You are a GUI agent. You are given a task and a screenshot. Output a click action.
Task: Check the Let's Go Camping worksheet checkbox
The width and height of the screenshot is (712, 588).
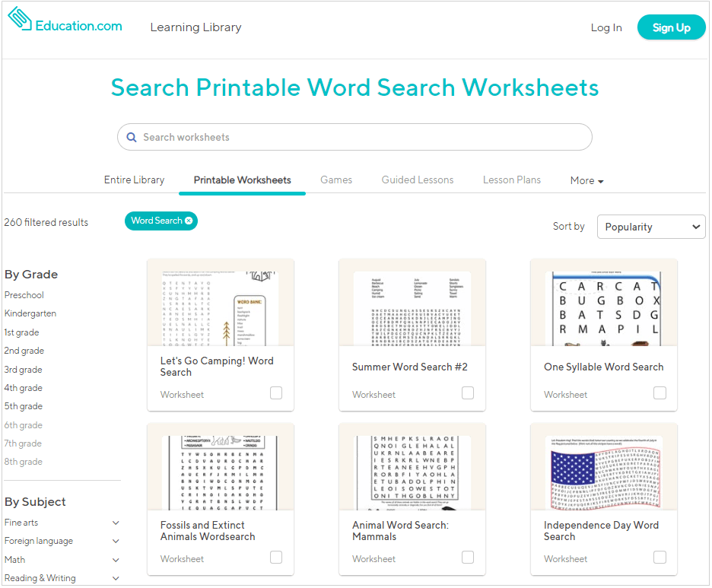tap(277, 393)
